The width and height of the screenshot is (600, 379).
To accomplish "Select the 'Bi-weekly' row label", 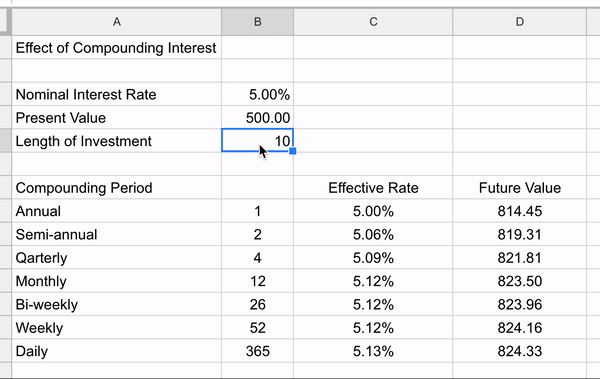I will (x=116, y=304).
